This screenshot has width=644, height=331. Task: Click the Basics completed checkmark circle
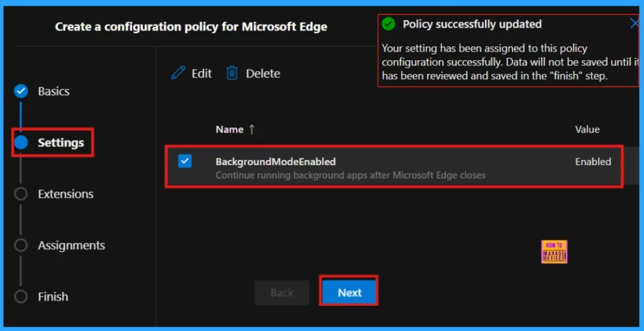click(x=21, y=91)
